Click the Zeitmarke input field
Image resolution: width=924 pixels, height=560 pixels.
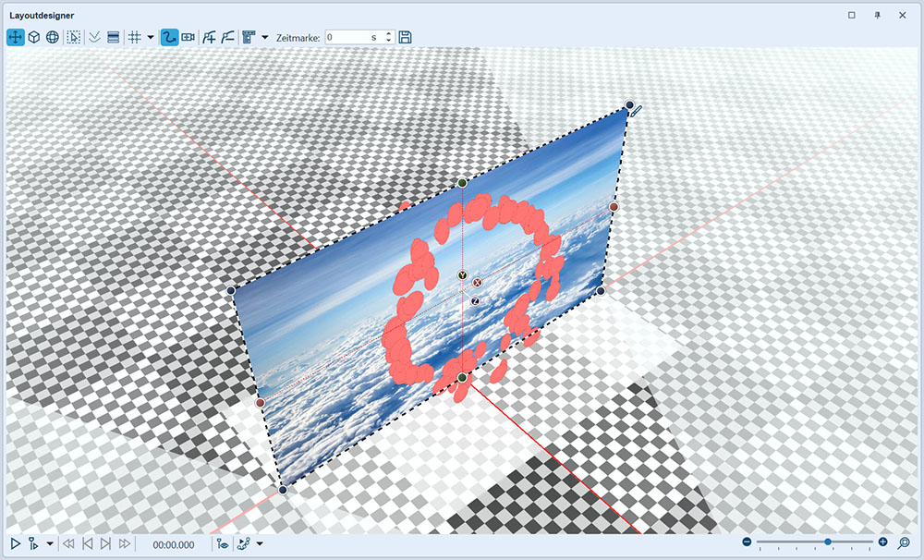(x=346, y=37)
